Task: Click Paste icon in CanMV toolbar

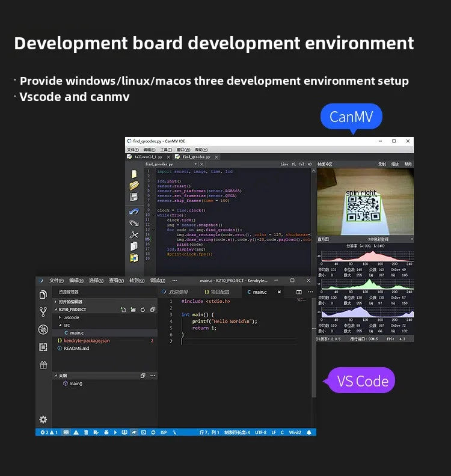Action: coord(134,258)
